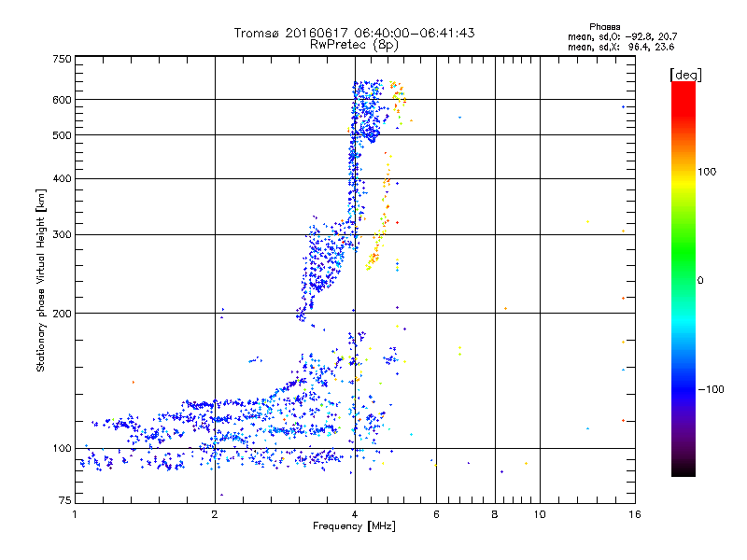Click the 'mean, sd,X: 96.4, 23.6' text

621,47
